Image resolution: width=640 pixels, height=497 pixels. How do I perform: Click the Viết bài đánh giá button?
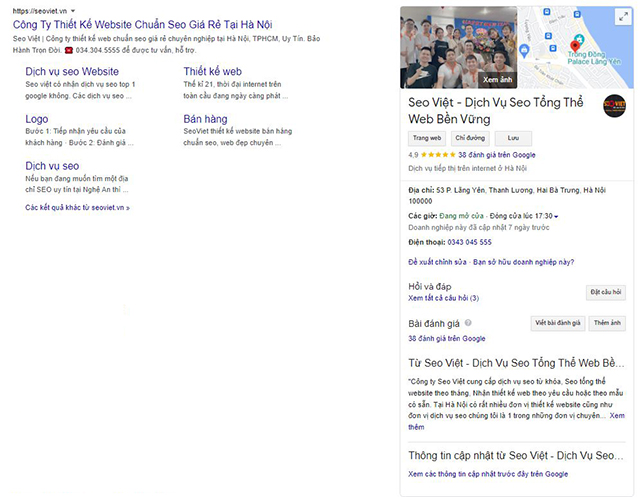pyautogui.click(x=558, y=323)
